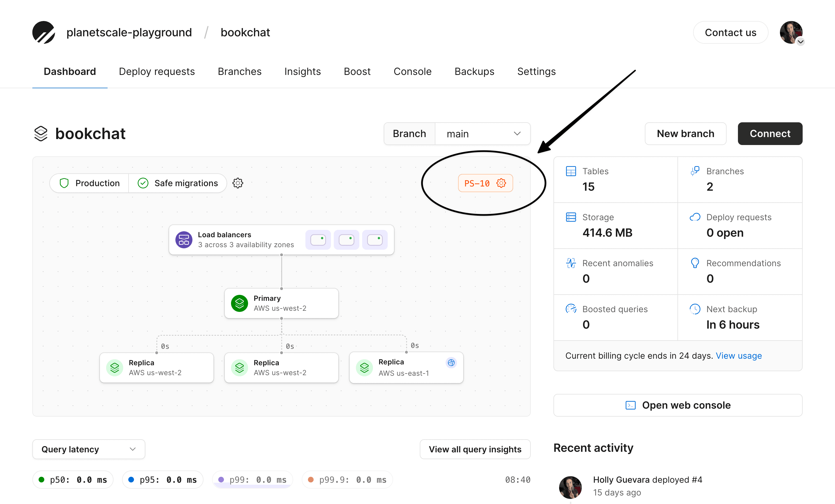Click the Next backup clock icon
835x504 pixels.
click(x=695, y=309)
